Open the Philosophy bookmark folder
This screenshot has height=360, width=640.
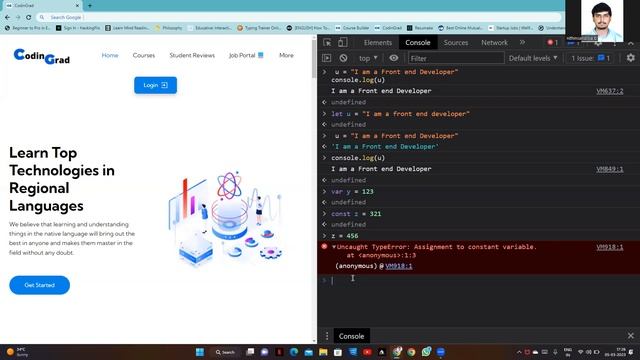pyautogui.click(x=169, y=28)
